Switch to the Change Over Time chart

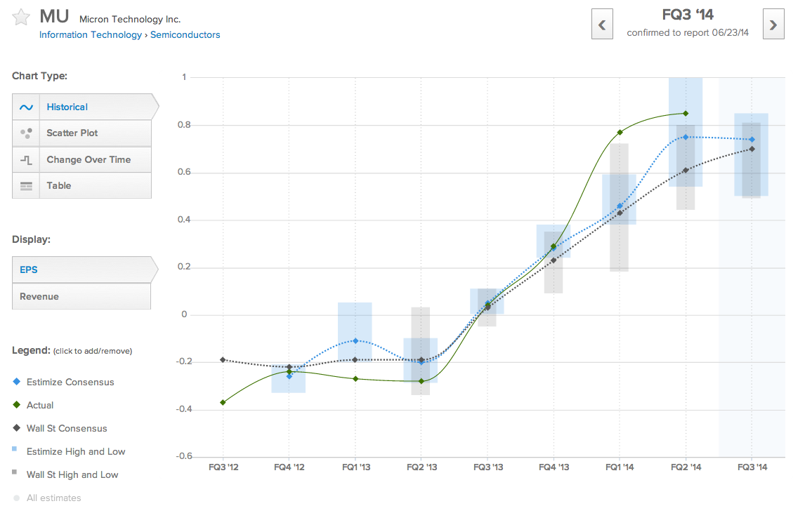81,159
